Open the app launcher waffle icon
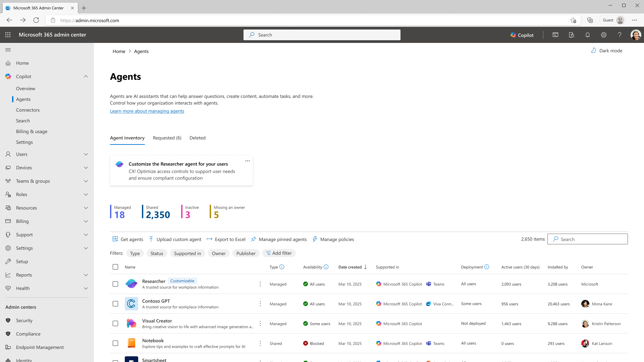The height and width of the screenshot is (362, 644). click(x=8, y=35)
